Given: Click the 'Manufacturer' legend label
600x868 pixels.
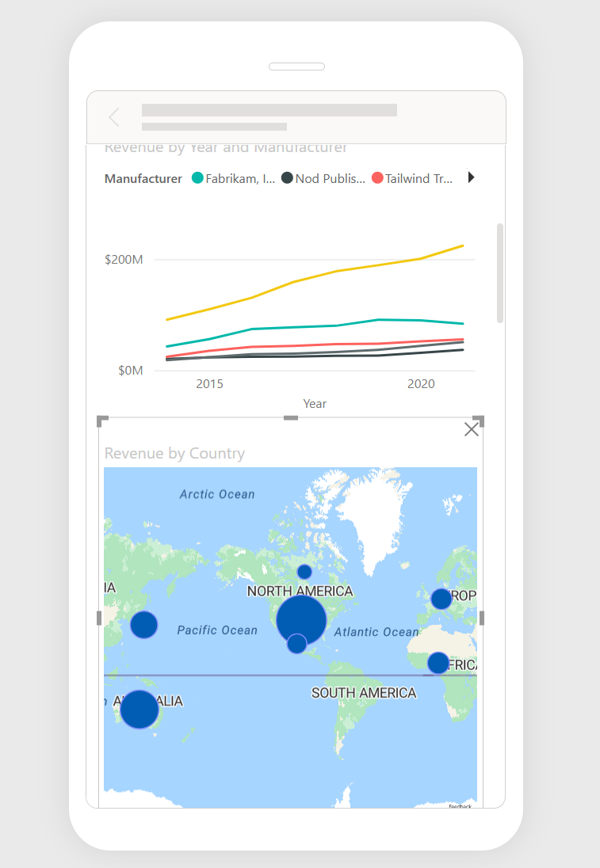Looking at the screenshot, I should pyautogui.click(x=143, y=178).
